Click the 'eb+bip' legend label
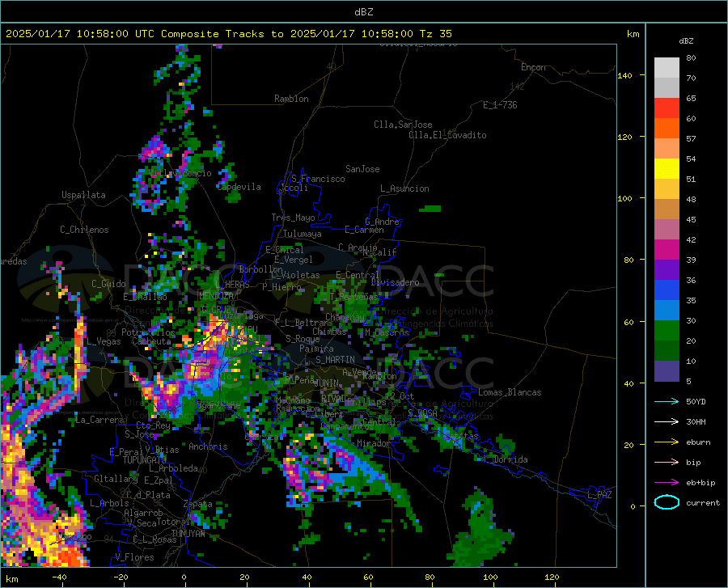The image size is (728, 588). pyautogui.click(x=700, y=483)
